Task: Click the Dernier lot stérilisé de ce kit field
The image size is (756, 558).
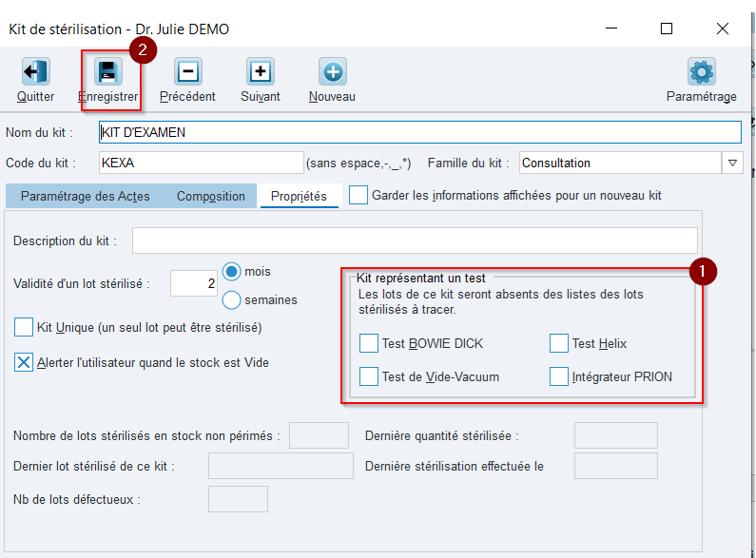Action: [281, 466]
